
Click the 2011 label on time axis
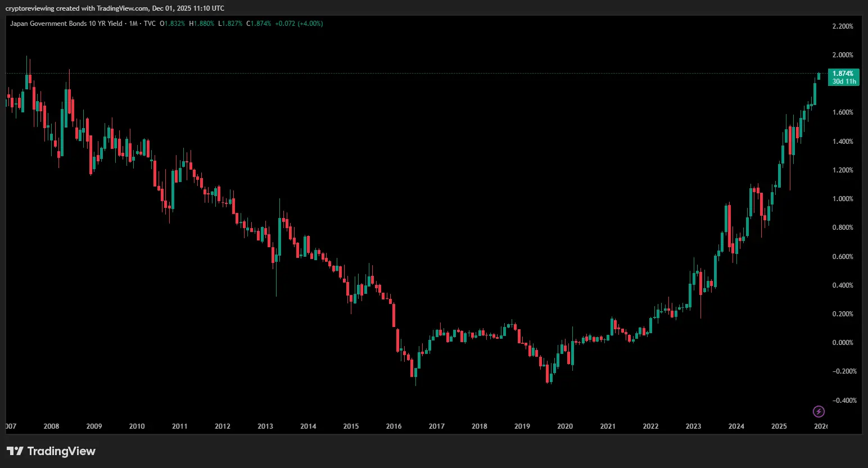(179, 426)
